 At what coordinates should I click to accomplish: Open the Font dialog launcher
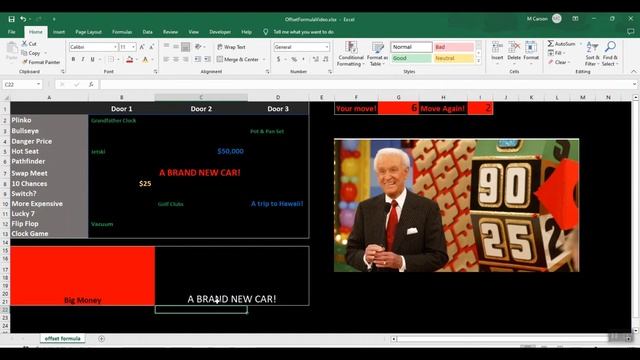(x=156, y=71)
